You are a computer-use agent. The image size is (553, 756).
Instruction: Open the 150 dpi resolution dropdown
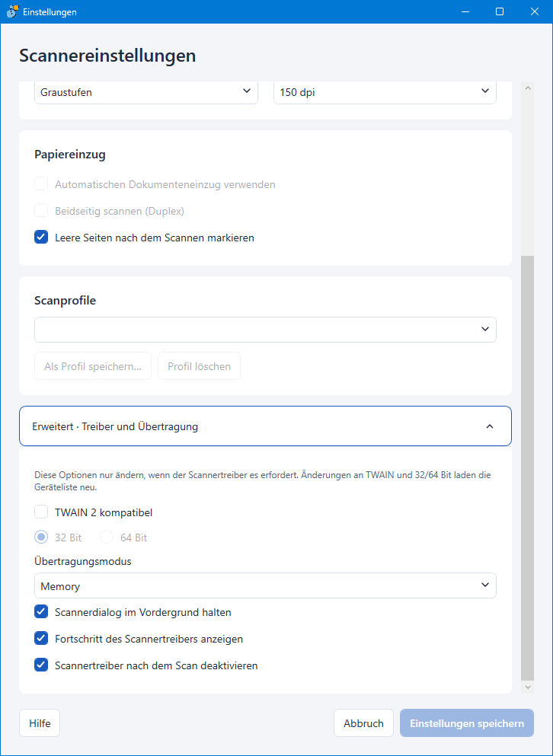[385, 91]
